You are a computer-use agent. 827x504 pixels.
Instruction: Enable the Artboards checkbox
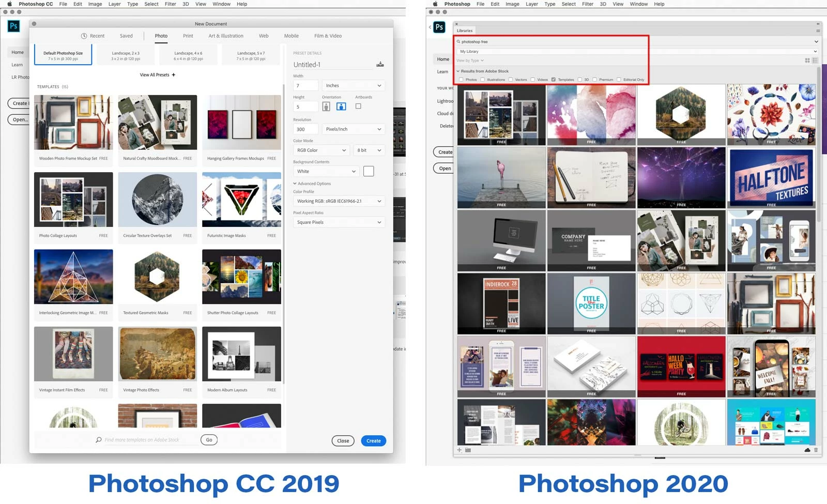[358, 106]
